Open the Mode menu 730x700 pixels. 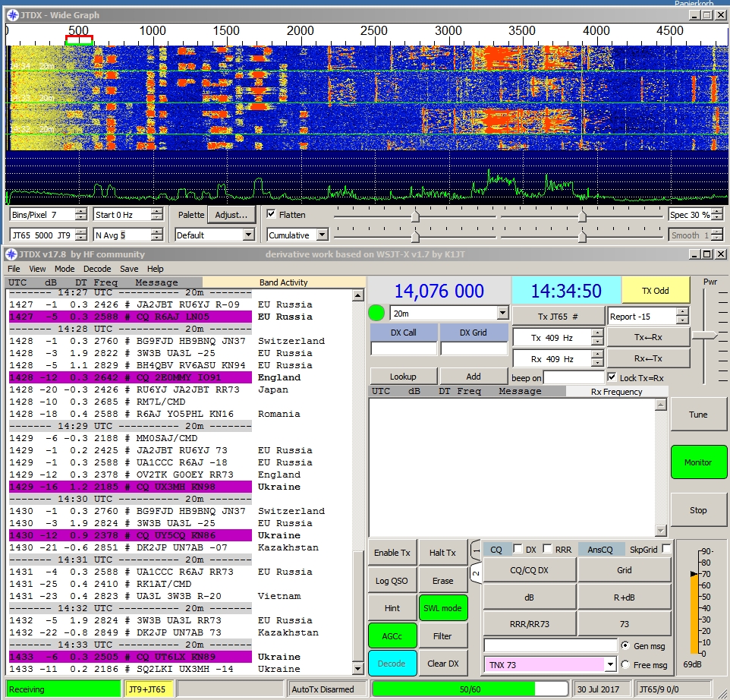[x=64, y=269]
